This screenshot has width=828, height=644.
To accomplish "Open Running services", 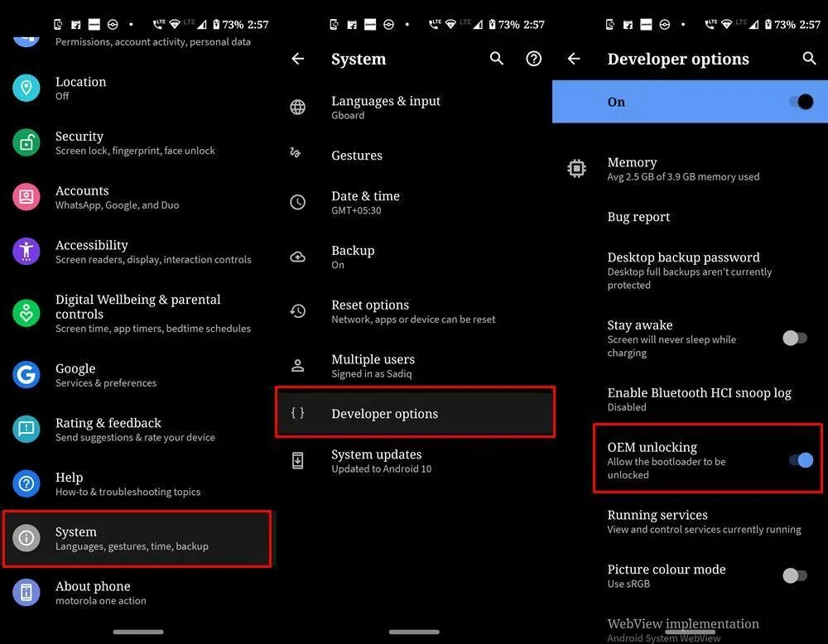I will point(690,521).
